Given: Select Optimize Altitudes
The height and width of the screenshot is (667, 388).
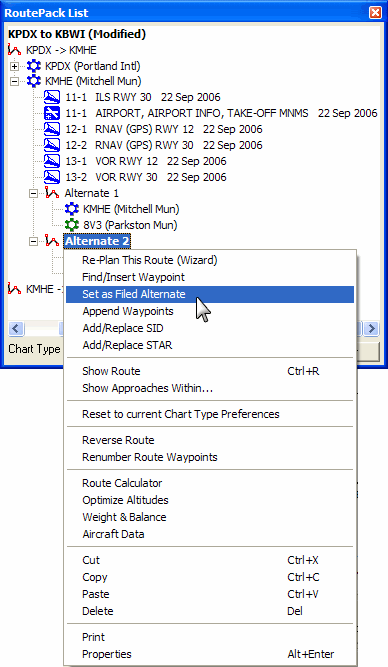Looking at the screenshot, I should 210,500.
